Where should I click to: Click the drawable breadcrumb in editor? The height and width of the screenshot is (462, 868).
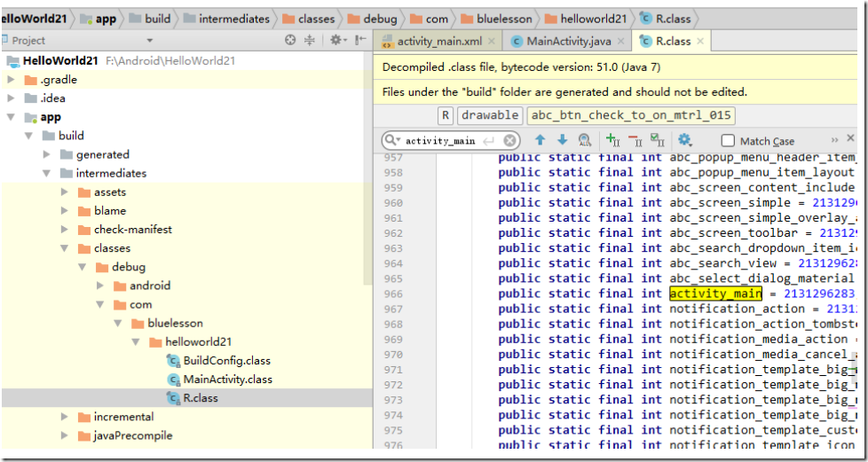click(490, 115)
